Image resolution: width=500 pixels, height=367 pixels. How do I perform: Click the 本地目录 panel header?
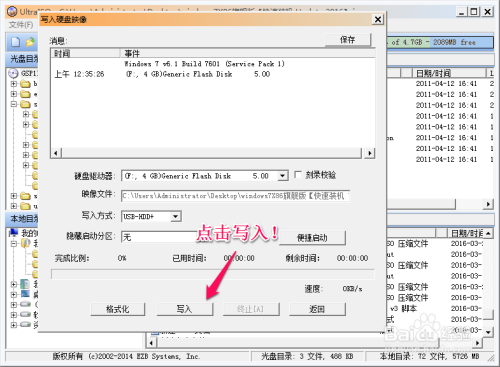[x=23, y=219]
